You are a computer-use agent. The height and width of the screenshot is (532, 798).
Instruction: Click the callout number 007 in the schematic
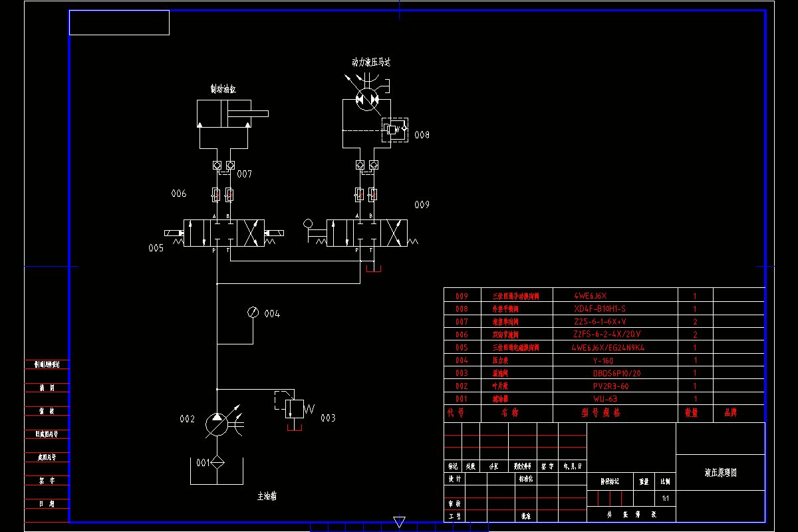[x=245, y=174]
